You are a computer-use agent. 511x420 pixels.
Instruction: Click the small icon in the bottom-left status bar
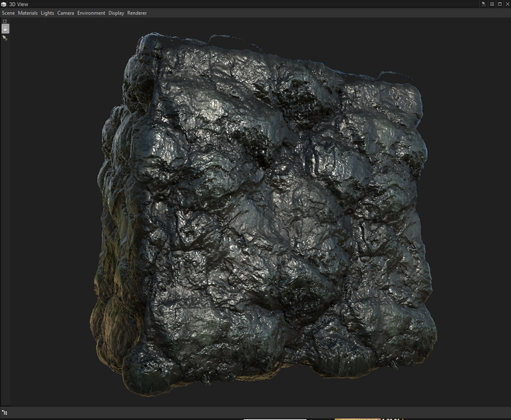coord(5,413)
